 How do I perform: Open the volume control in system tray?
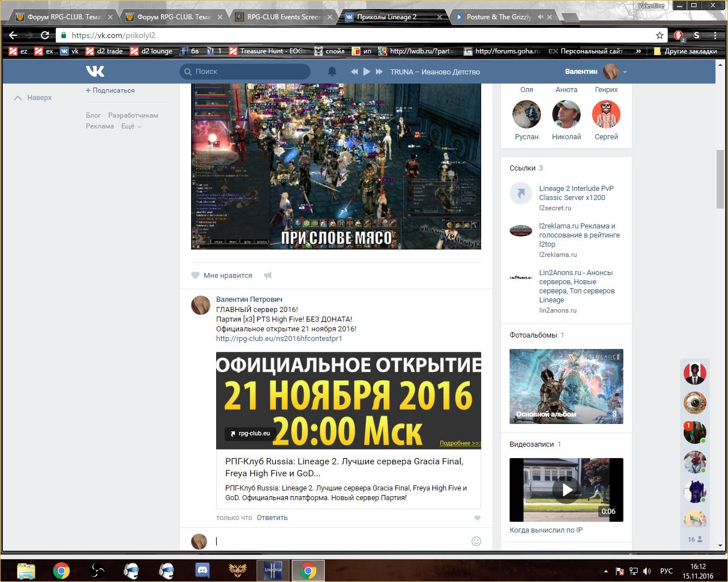tap(647, 571)
